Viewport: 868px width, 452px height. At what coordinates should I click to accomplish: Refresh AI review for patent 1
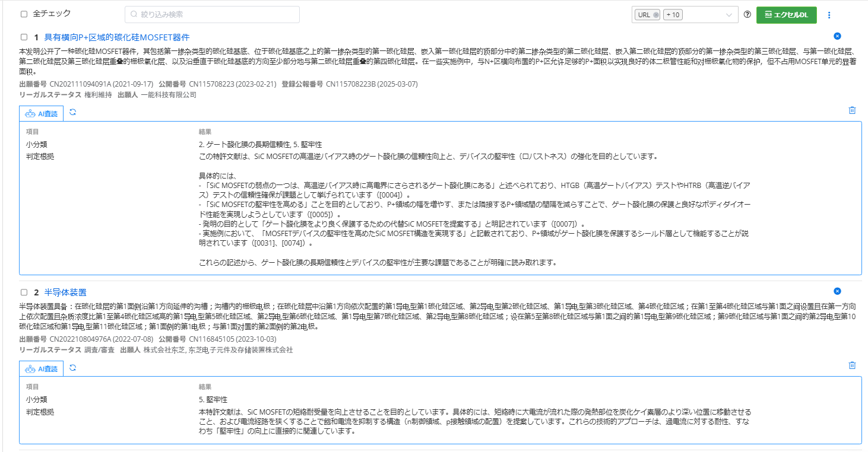72,112
